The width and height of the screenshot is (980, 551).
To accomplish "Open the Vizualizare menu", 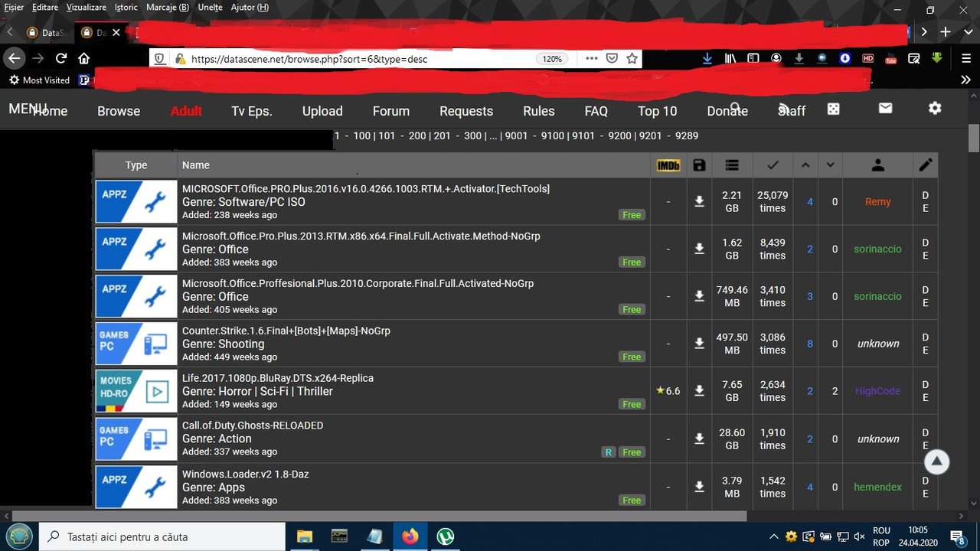I will pos(86,8).
